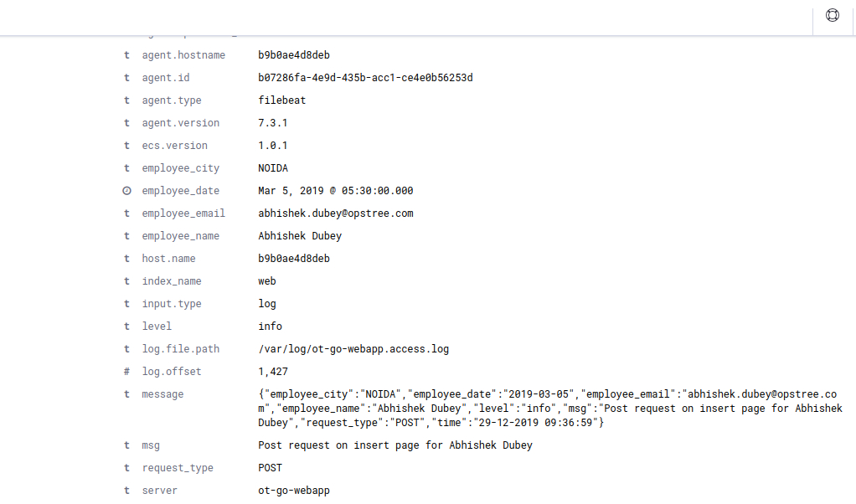
Task: Select the employee_city value NOIDA
Action: pyautogui.click(x=272, y=167)
